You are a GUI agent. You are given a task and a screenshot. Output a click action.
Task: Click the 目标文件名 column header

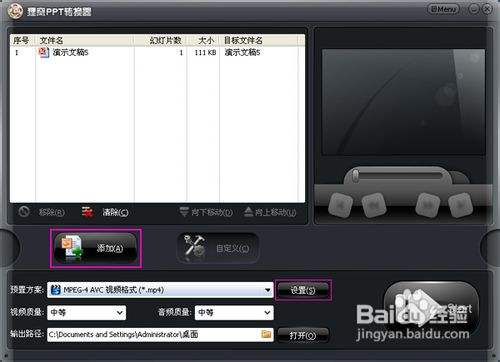(x=258, y=40)
